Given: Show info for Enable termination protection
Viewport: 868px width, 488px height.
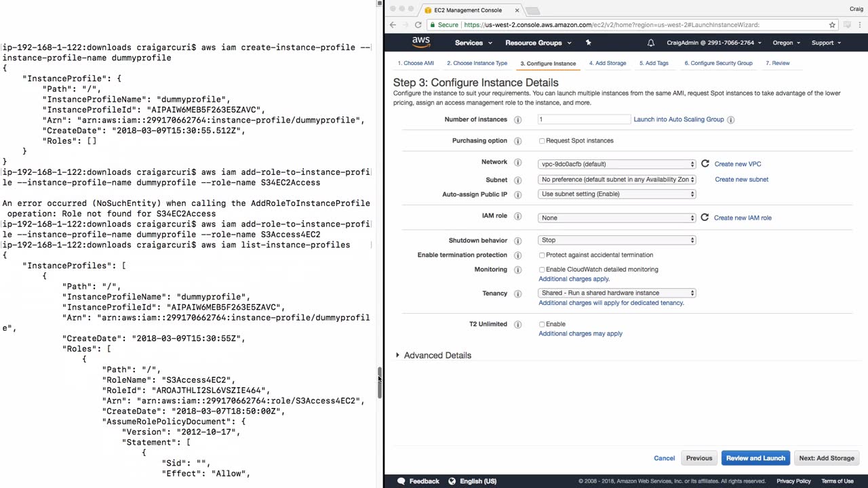Looking at the screenshot, I should click(517, 256).
